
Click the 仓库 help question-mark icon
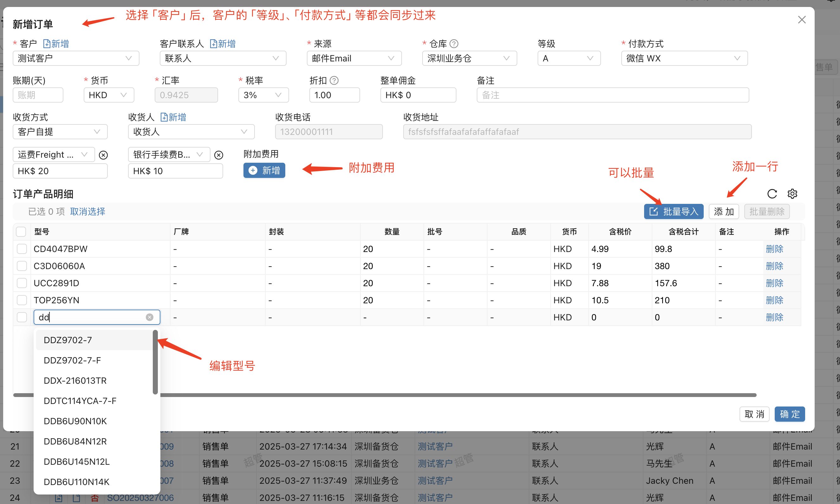click(x=454, y=44)
